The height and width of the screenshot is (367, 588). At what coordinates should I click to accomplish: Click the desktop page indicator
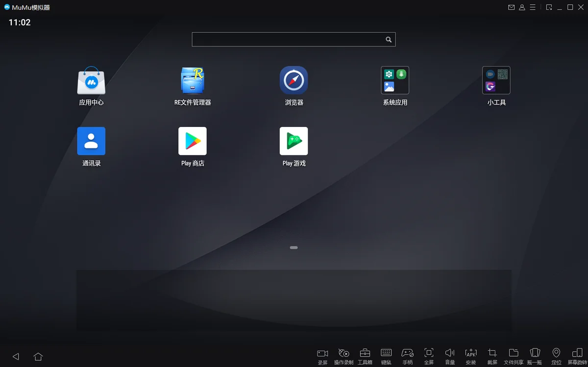(294, 248)
